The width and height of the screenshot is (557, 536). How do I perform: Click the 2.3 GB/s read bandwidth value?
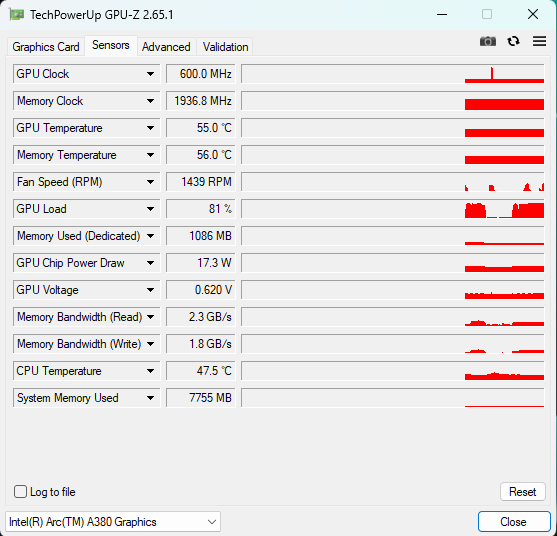[201, 317]
